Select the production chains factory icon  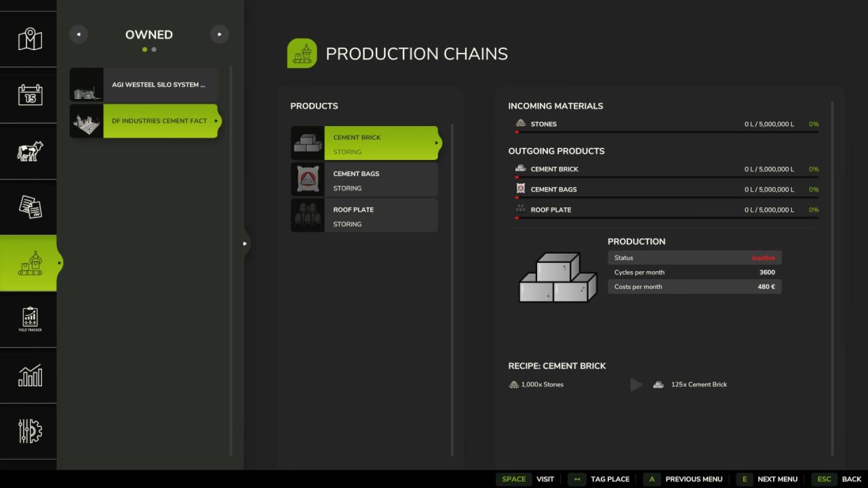(x=29, y=263)
